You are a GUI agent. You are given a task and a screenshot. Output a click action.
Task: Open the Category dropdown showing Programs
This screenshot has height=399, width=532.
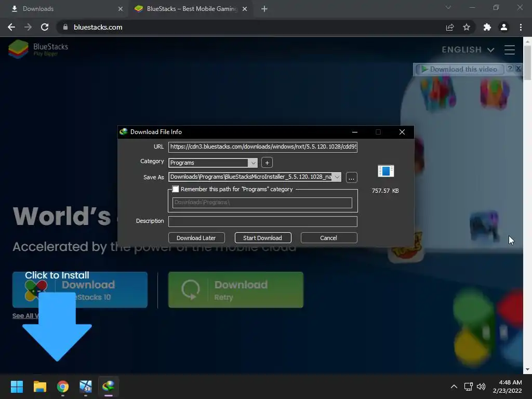[x=212, y=163]
